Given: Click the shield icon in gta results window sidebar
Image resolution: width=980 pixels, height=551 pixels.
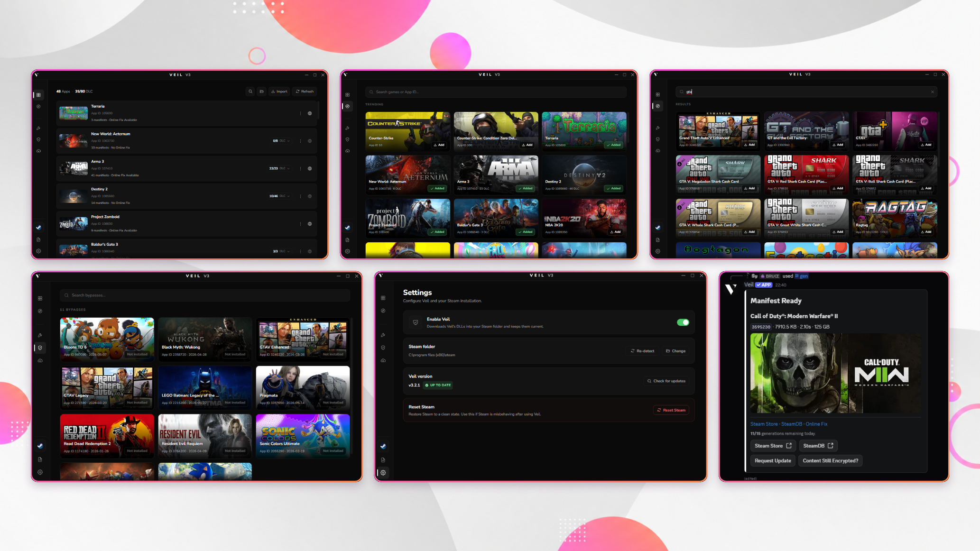Looking at the screenshot, I should click(x=658, y=139).
